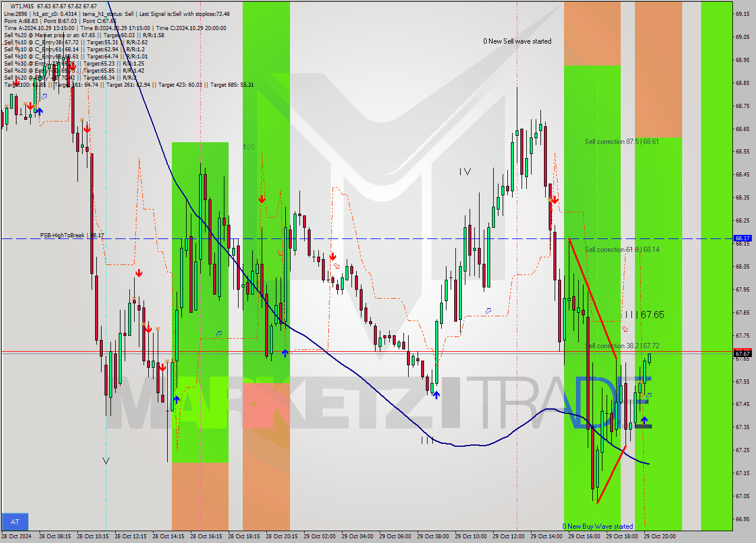Screen dimensions: 756x543
Task: Click the 'Point A:68.83' info line
Action: 22,21
